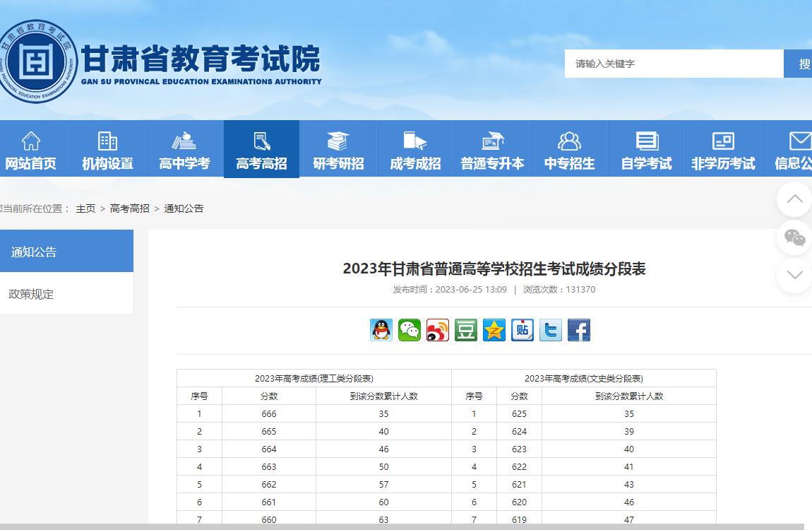Click the 通知公告 breadcrumb link
812x530 pixels.
coord(184,208)
